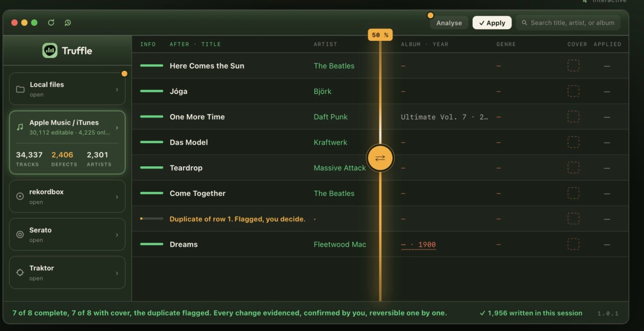The image size is (644, 331).
Task: Click the Traktor crosshair icon
Action: click(20, 273)
